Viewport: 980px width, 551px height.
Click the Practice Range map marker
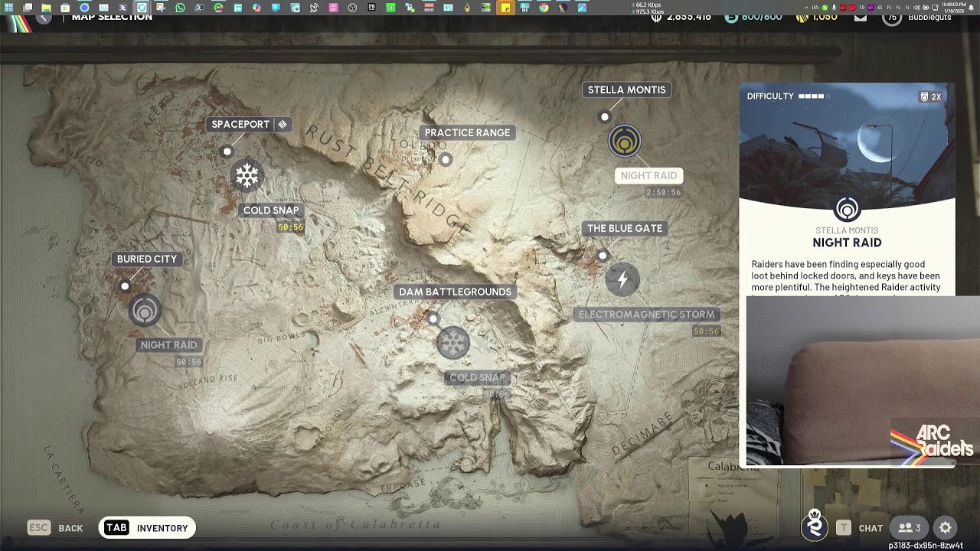pyautogui.click(x=446, y=159)
